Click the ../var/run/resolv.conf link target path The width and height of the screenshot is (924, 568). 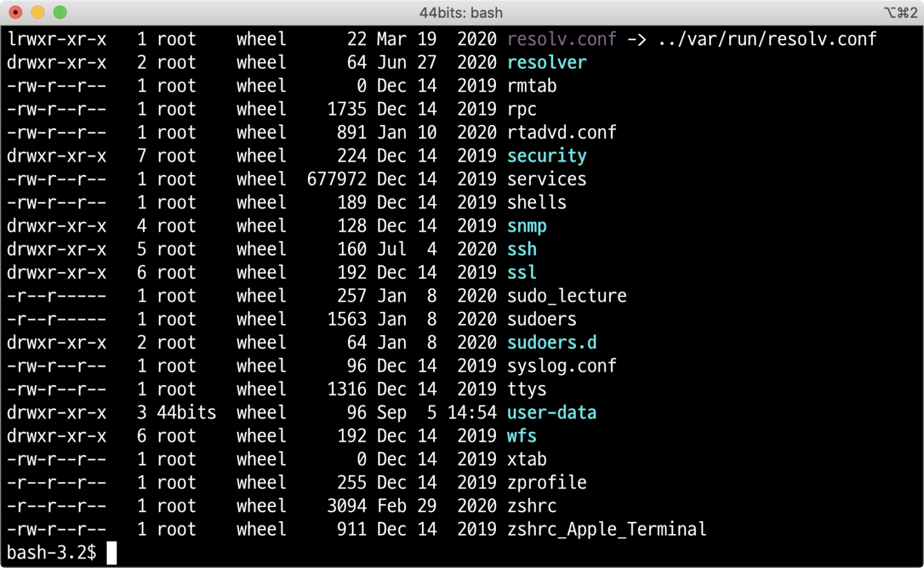point(766,39)
